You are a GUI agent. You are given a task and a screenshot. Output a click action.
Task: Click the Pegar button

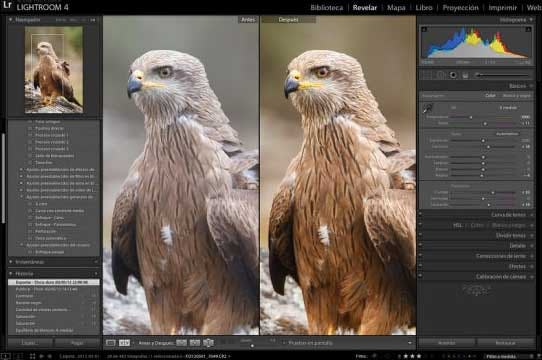coord(77,343)
